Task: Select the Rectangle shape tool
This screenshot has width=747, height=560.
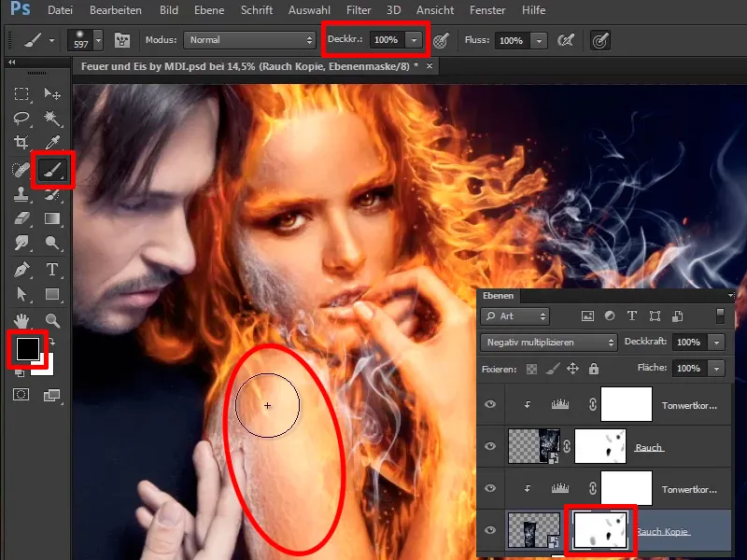Action: (x=52, y=294)
